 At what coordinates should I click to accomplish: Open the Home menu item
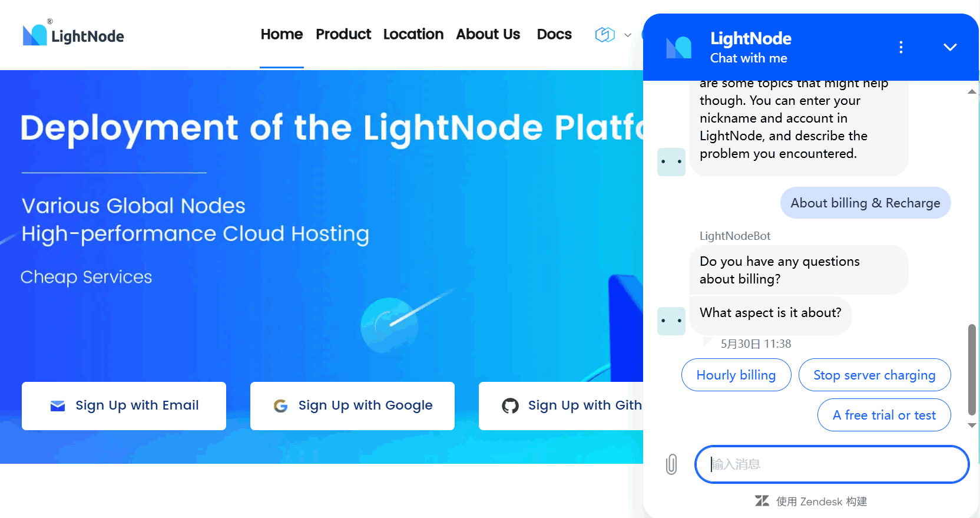tap(282, 34)
